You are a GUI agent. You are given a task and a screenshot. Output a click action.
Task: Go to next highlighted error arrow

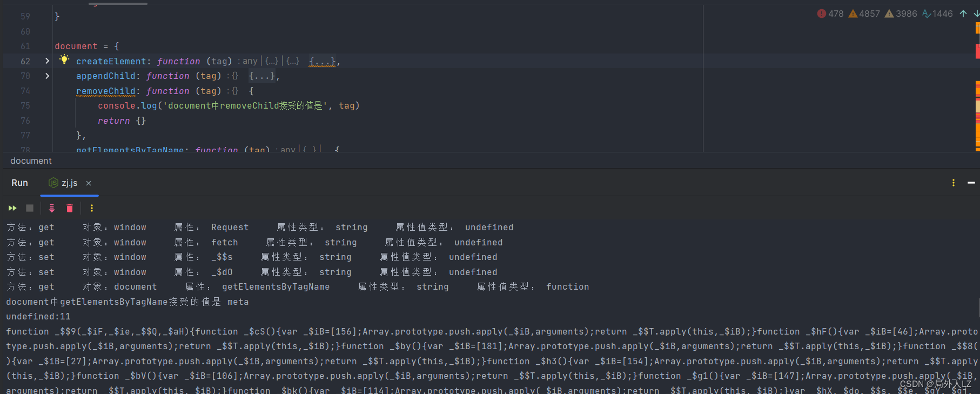pos(976,14)
